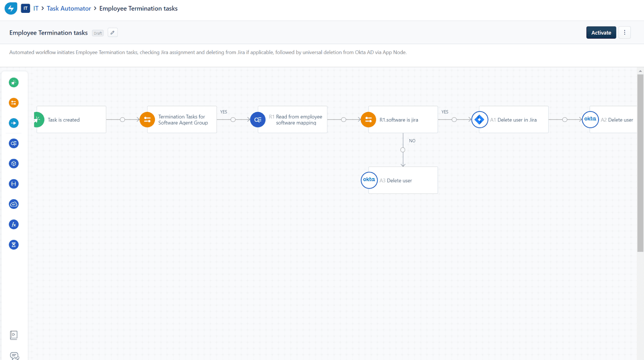Click the reader node icon in sidebar
Viewport: 644px width, 360px height.
coord(14,144)
